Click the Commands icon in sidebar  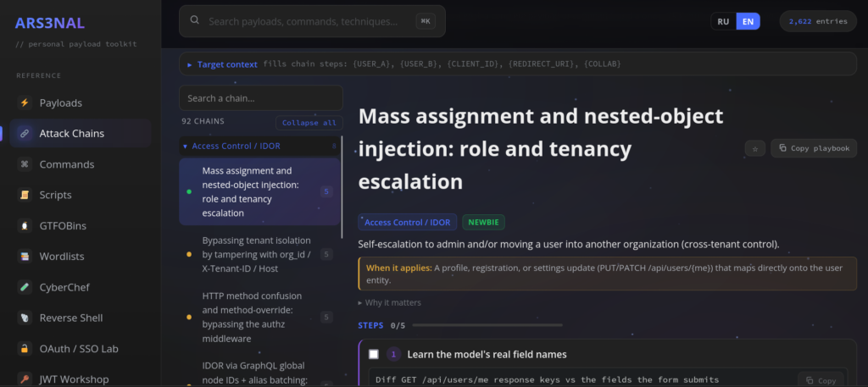click(x=25, y=164)
